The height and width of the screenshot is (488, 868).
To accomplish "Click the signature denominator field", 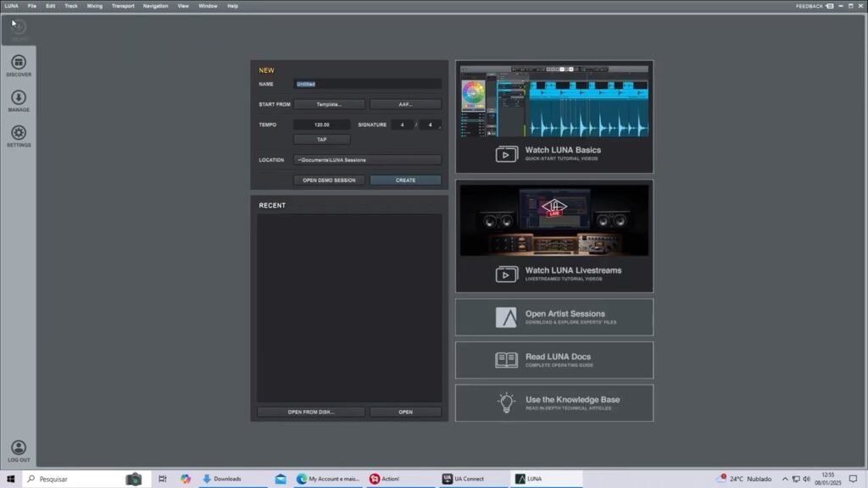I will click(x=430, y=125).
